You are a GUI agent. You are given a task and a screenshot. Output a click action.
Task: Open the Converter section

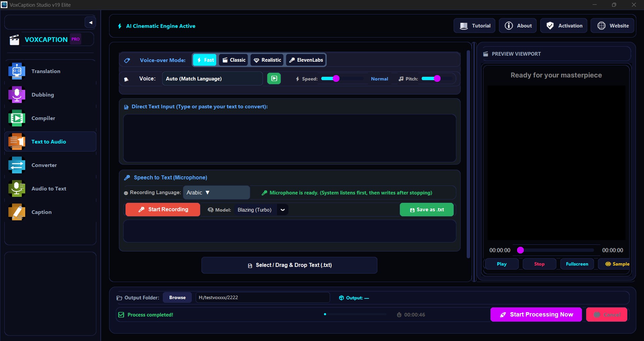50,165
